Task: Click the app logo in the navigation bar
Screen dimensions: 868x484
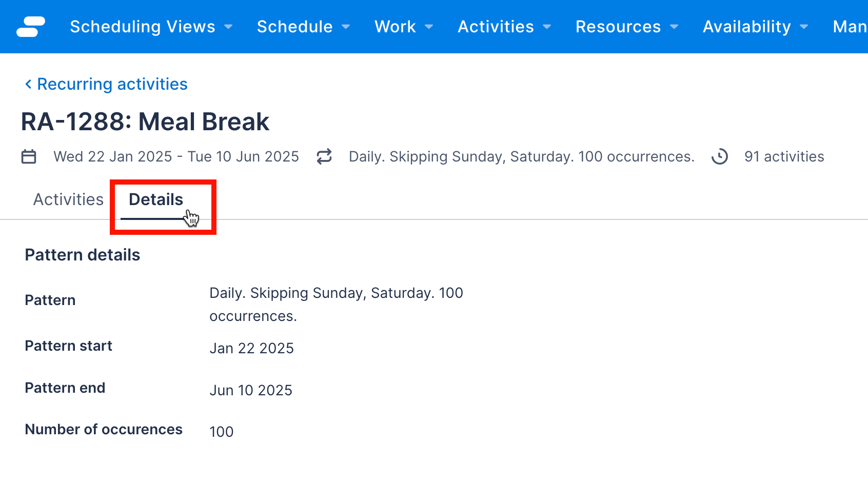Action: point(30,26)
